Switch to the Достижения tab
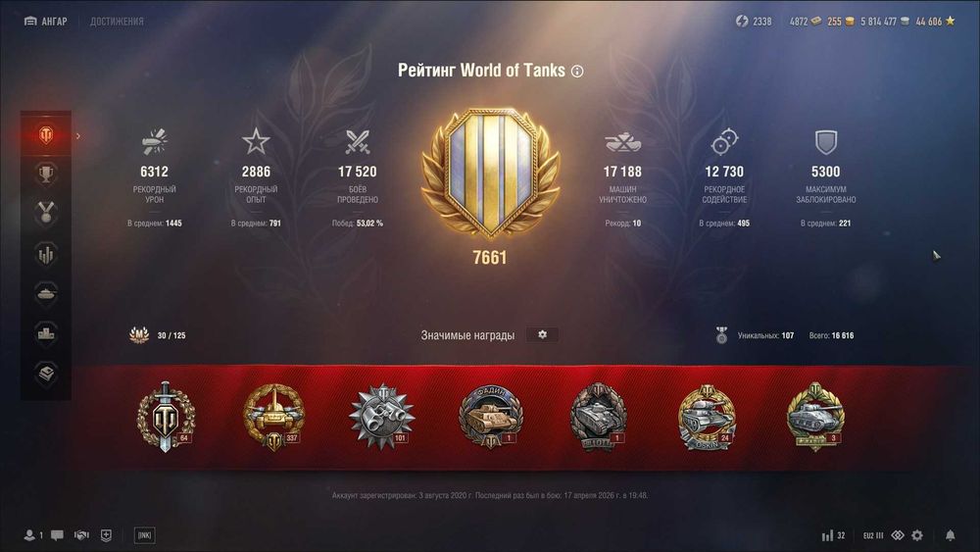The image size is (980, 552). tap(117, 22)
